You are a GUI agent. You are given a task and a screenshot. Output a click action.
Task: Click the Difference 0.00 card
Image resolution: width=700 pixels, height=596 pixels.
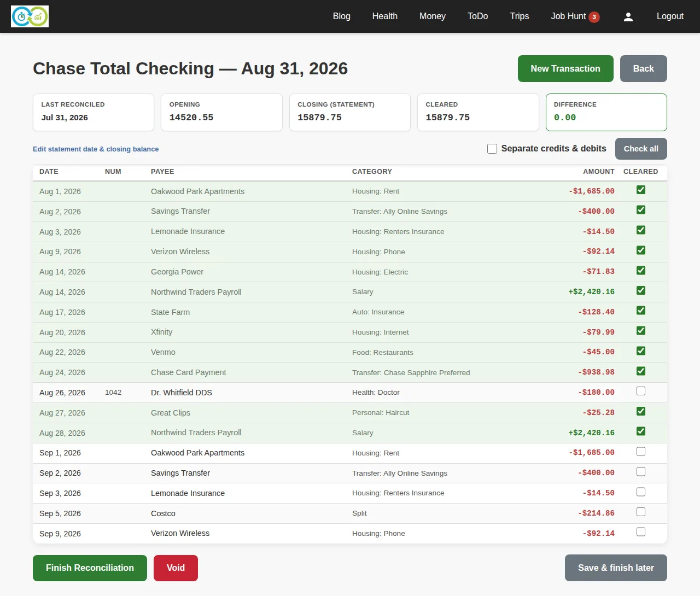click(606, 112)
